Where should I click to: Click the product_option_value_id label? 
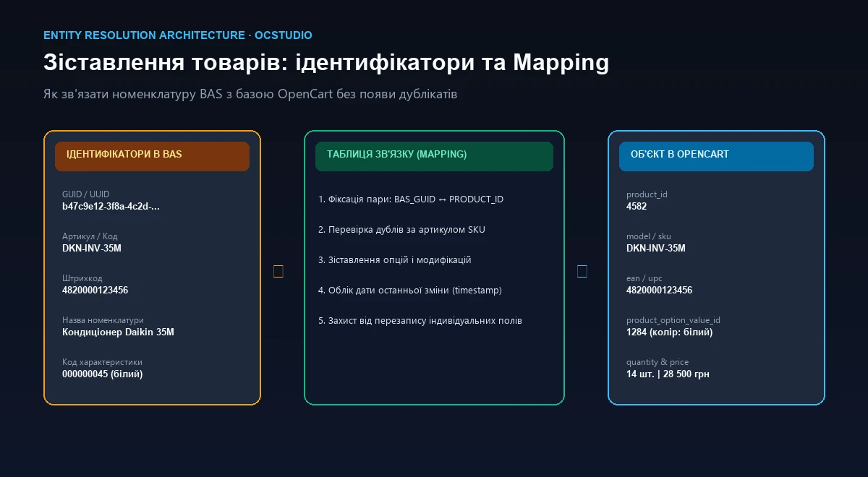point(673,320)
